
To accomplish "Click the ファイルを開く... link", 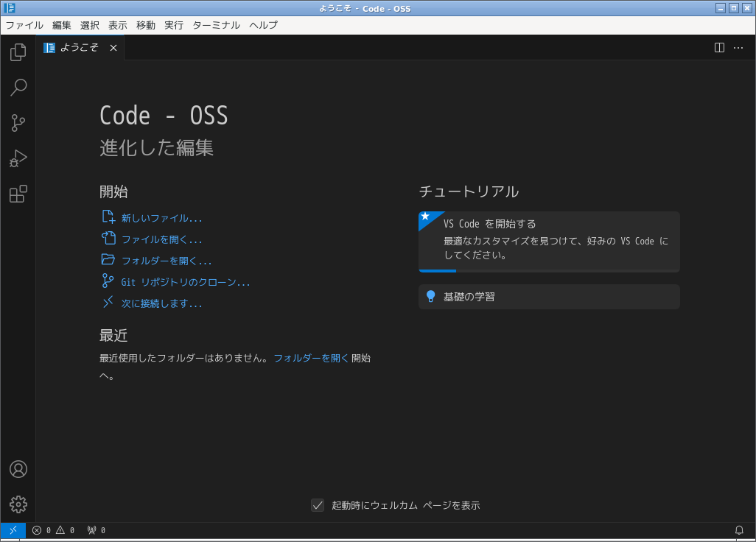I will (x=161, y=239).
